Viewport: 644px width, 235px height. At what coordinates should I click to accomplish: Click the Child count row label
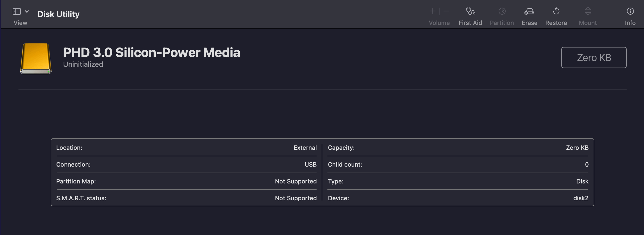pos(345,164)
